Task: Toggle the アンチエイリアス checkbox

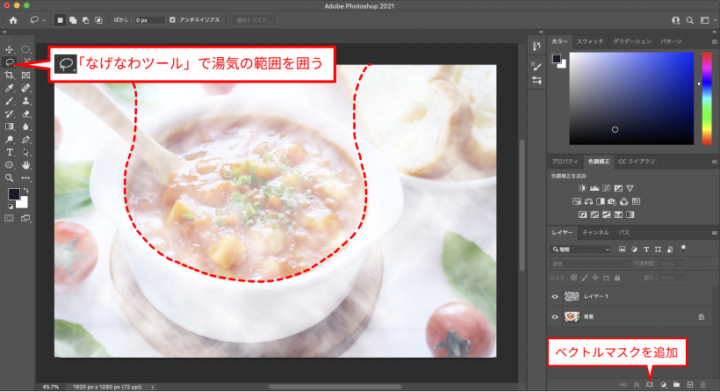Action: (x=172, y=20)
